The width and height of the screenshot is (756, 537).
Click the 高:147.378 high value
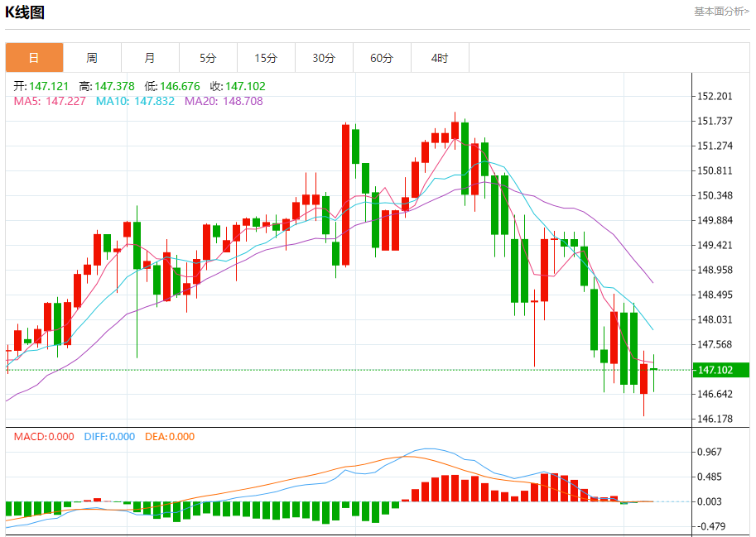[x=107, y=86]
